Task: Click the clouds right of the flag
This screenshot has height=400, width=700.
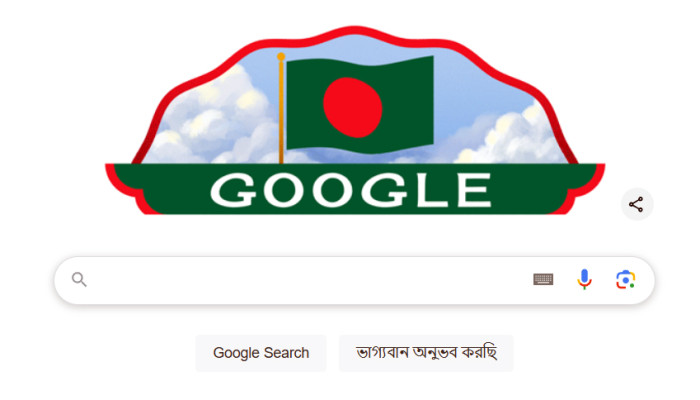Action: pyautogui.click(x=509, y=134)
